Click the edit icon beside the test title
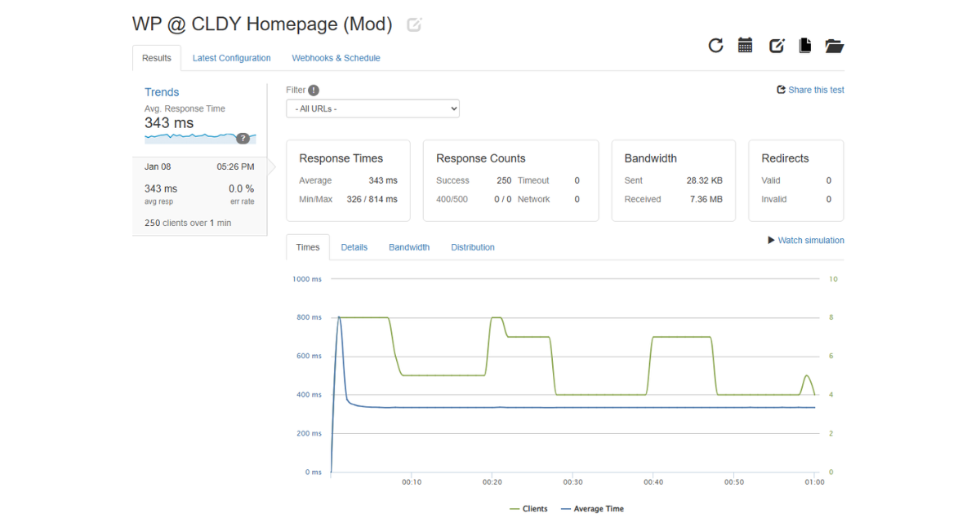980x514 pixels. (x=414, y=24)
